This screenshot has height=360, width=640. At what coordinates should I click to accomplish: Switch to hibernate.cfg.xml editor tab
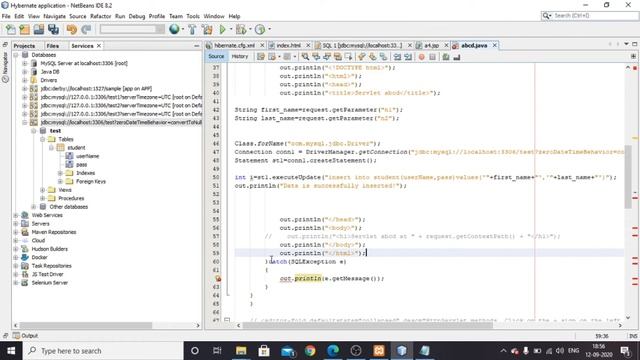[234, 45]
